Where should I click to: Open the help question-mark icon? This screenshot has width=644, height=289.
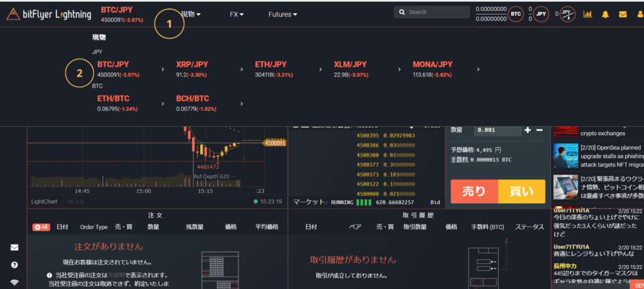(x=14, y=265)
